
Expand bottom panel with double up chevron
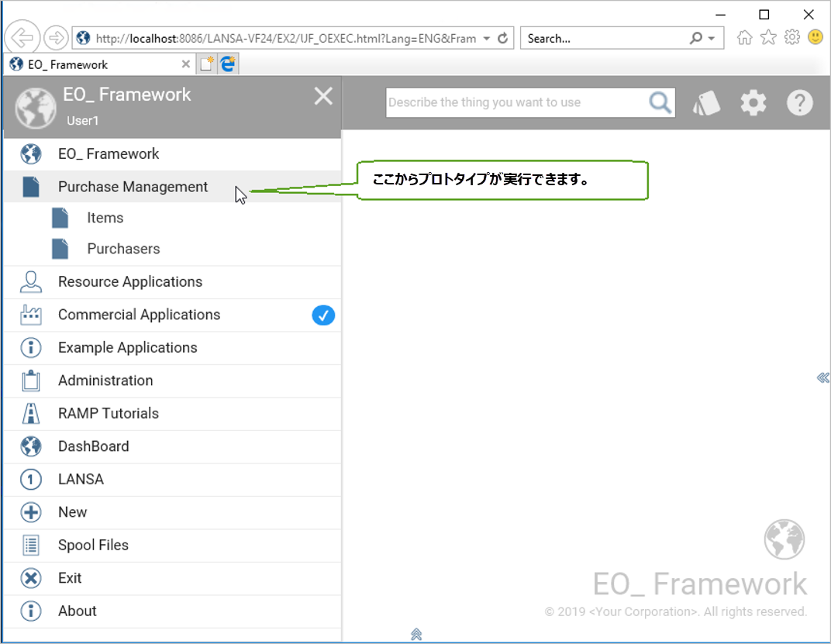[416, 634]
